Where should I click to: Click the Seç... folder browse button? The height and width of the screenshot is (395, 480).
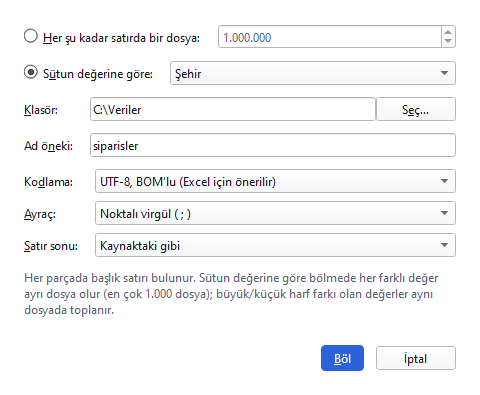(x=416, y=109)
